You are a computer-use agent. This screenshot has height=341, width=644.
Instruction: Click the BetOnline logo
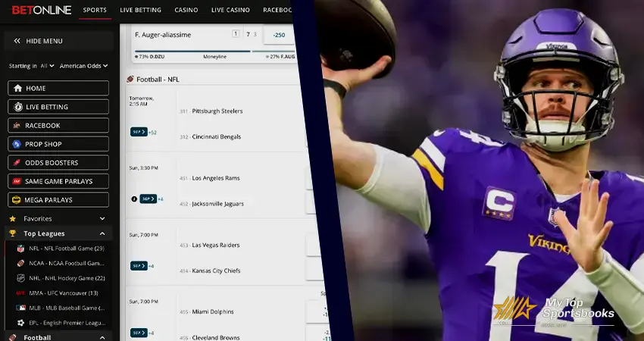tap(42, 10)
